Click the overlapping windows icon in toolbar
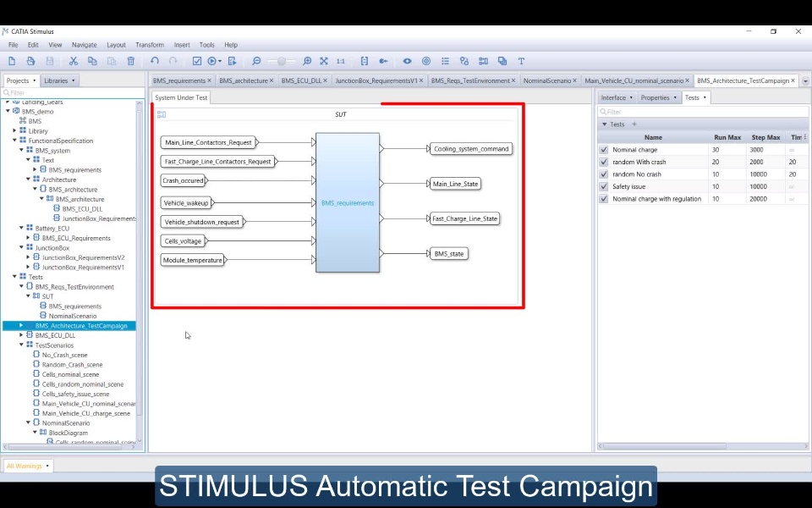The height and width of the screenshot is (508, 812). pyautogui.click(x=502, y=61)
